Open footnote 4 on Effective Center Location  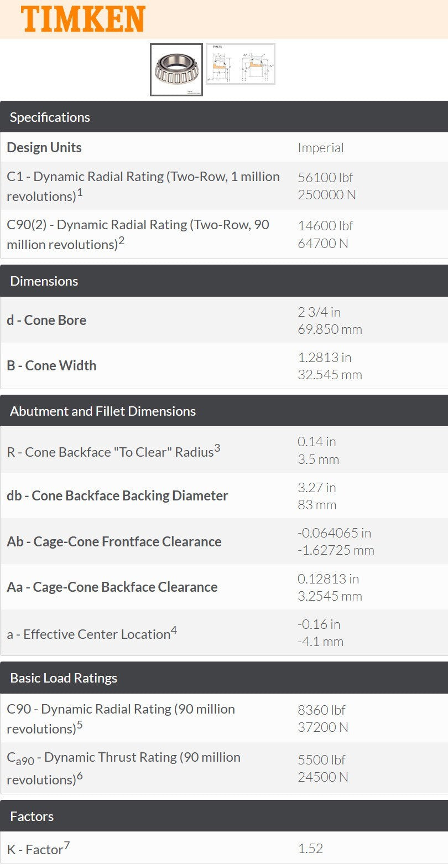pos(174,630)
